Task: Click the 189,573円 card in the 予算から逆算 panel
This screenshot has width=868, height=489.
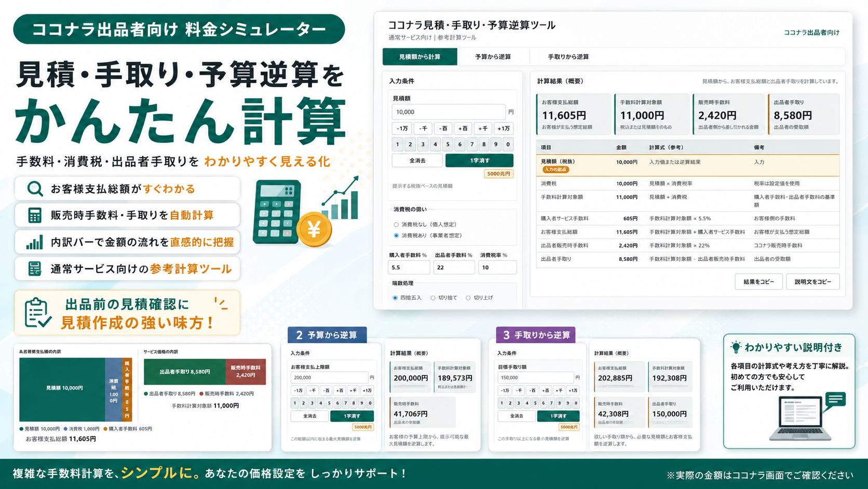Action: pos(455,377)
